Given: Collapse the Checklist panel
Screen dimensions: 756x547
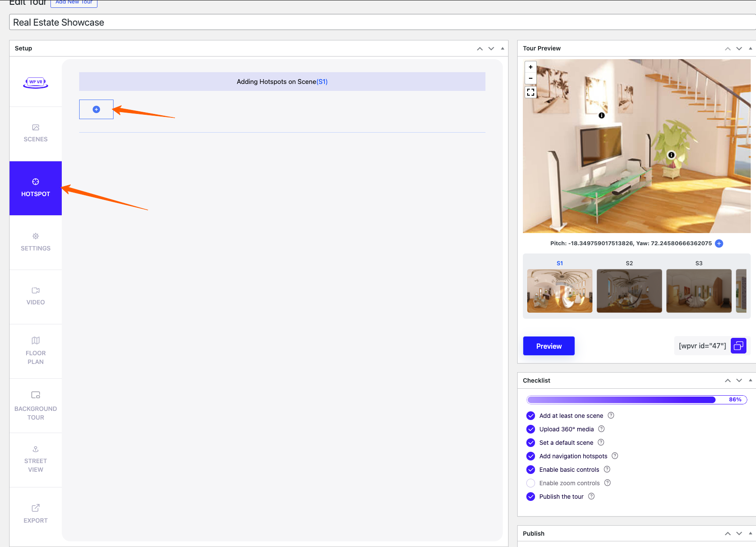Looking at the screenshot, I should point(750,380).
